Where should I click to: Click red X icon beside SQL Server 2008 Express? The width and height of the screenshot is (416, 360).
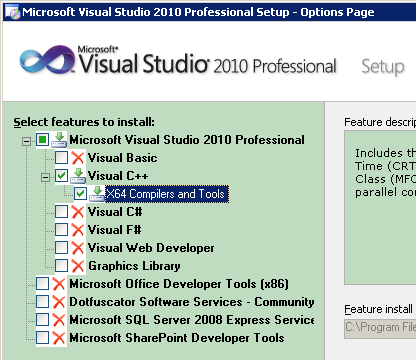click(x=59, y=320)
